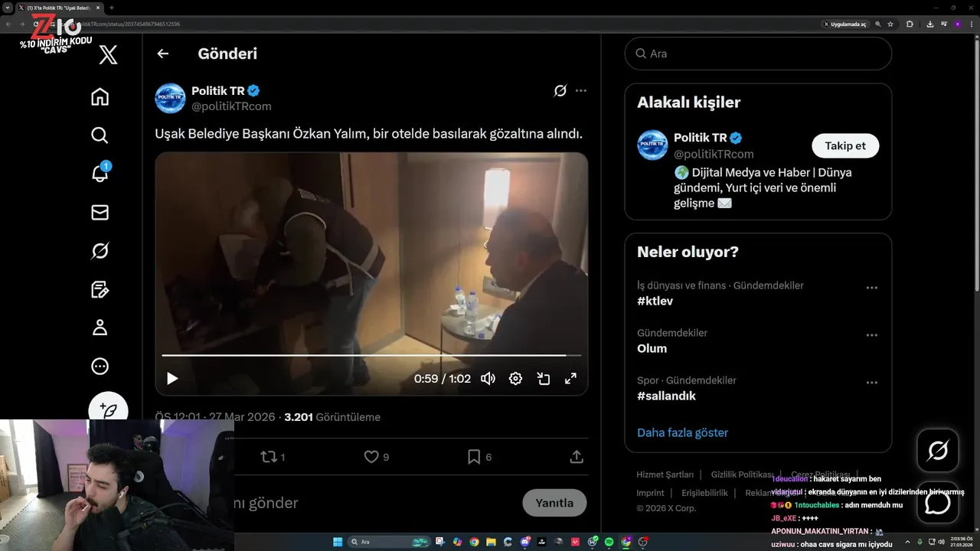
Task: Open File Explorer from the taskbar
Action: 491,542
